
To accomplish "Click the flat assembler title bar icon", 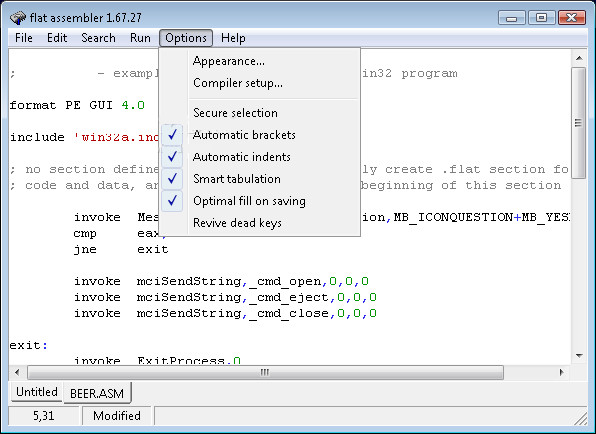I will (17, 17).
